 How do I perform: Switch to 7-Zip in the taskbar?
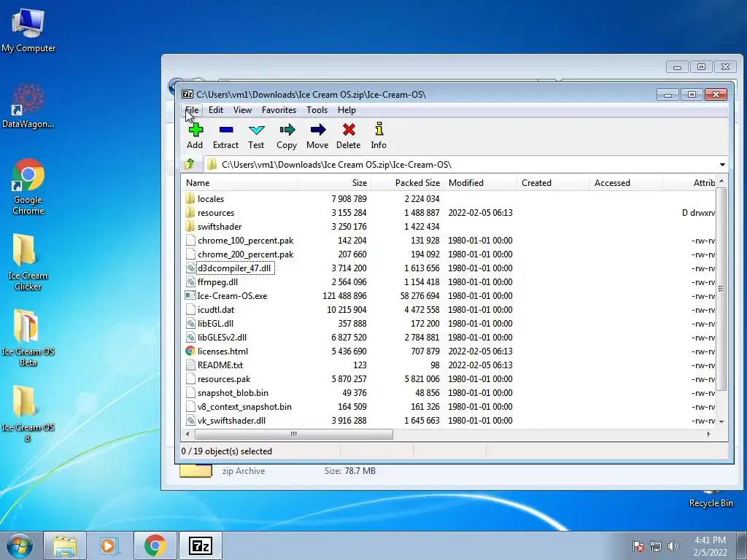(200, 545)
